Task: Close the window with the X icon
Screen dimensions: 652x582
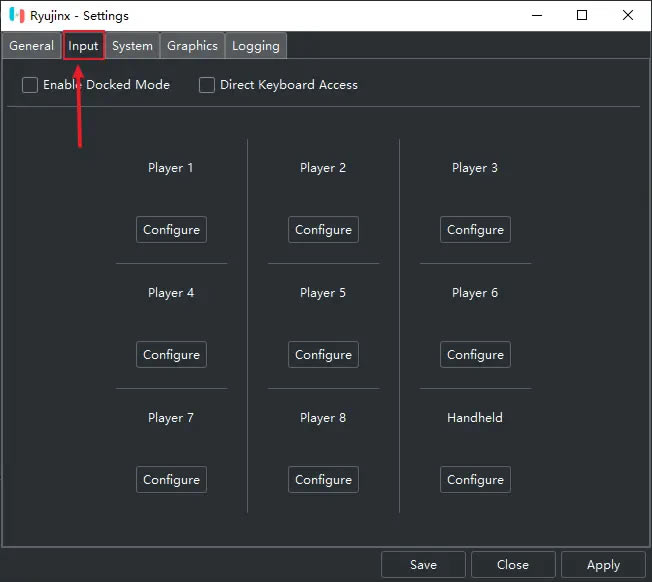Action: pyautogui.click(x=628, y=15)
